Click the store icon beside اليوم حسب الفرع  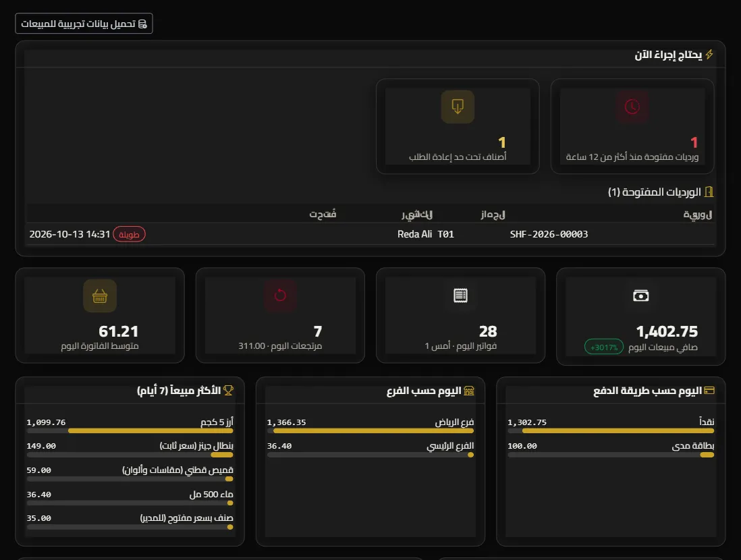click(469, 391)
